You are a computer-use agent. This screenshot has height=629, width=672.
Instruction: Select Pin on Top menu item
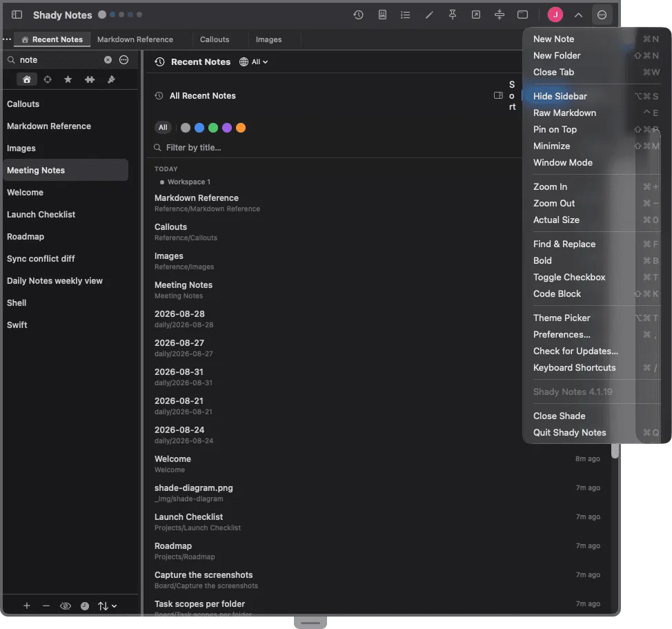coord(595,130)
